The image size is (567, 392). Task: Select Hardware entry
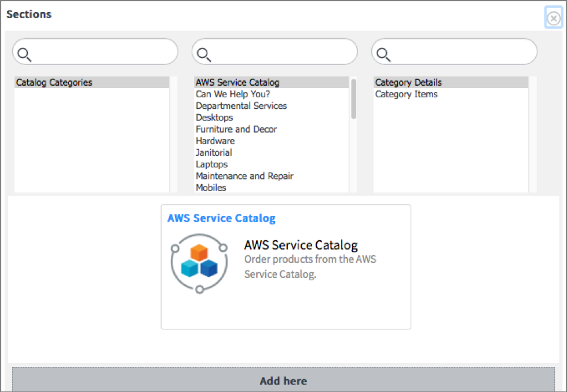(x=271, y=141)
